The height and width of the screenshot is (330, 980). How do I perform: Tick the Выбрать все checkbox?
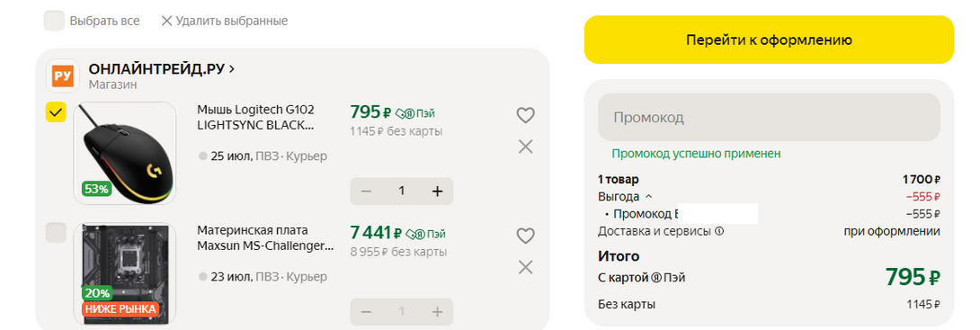54,21
